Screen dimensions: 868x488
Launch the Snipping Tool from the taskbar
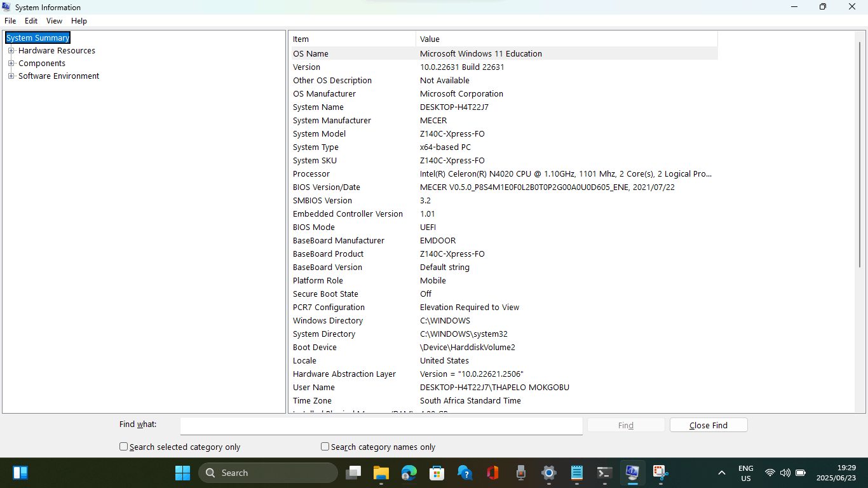pyautogui.click(x=660, y=473)
